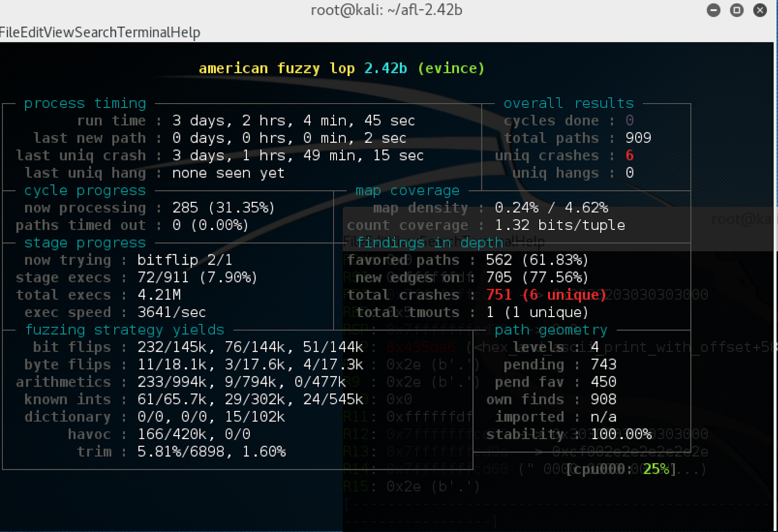Click count coverage value "1.32 bits/tuple"
Image resolution: width=778 pixels, height=532 pixels.
[560, 225]
